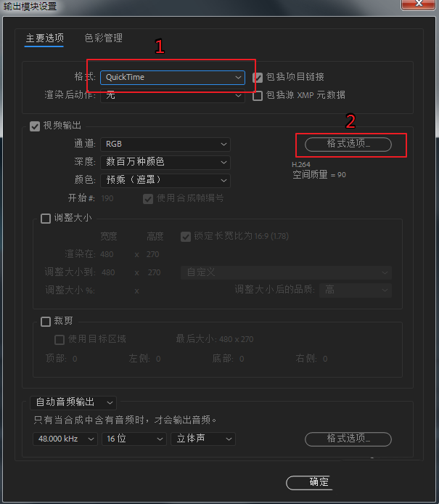Open the 立体声 channel dropdown
Viewport: 439px width, 504px height.
pyautogui.click(x=203, y=439)
